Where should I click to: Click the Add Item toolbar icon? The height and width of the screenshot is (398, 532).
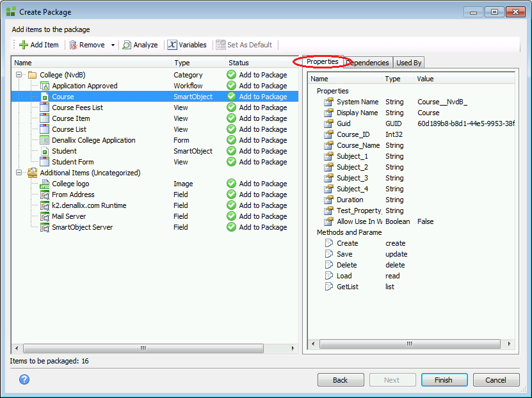24,45
